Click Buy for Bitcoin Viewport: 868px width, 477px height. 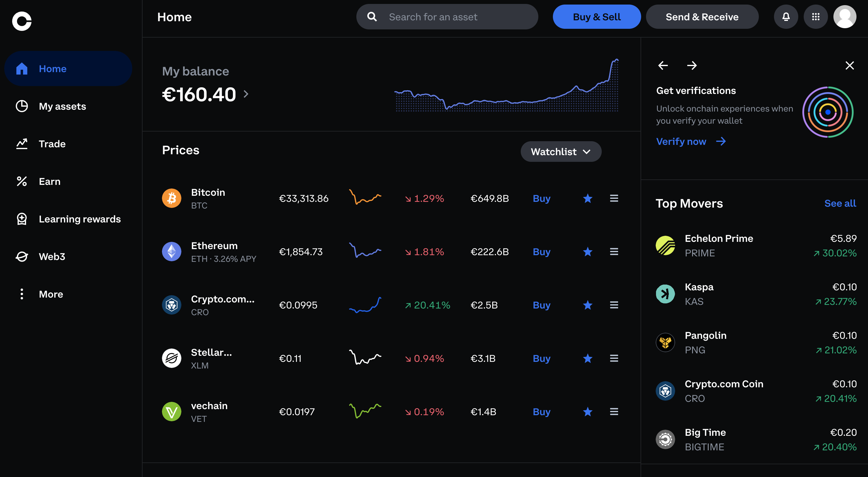coord(541,198)
